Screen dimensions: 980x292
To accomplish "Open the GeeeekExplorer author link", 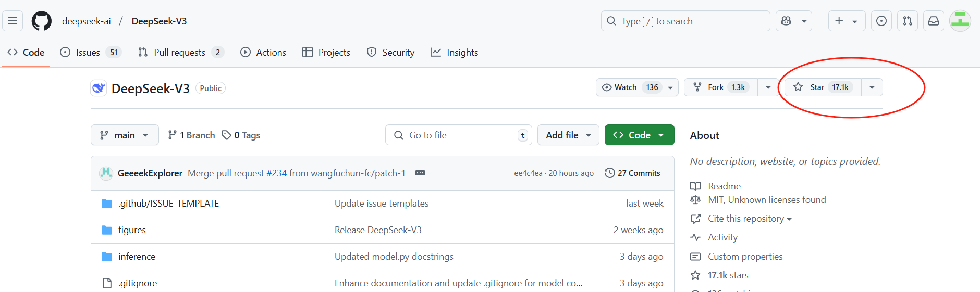I will (x=150, y=173).
